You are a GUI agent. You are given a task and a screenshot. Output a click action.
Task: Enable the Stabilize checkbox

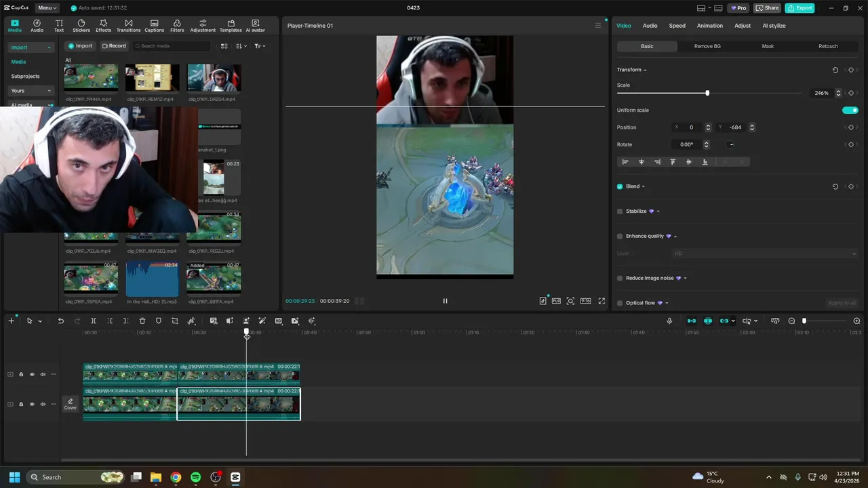pos(620,211)
